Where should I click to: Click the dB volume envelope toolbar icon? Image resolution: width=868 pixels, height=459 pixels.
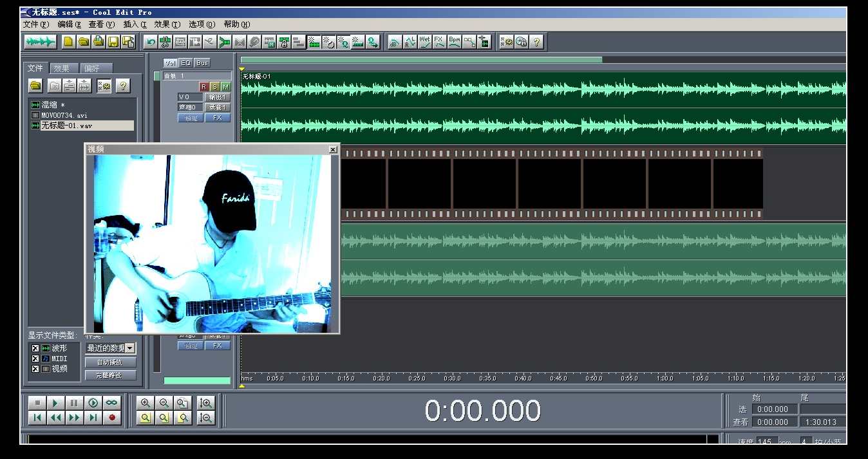tap(394, 42)
